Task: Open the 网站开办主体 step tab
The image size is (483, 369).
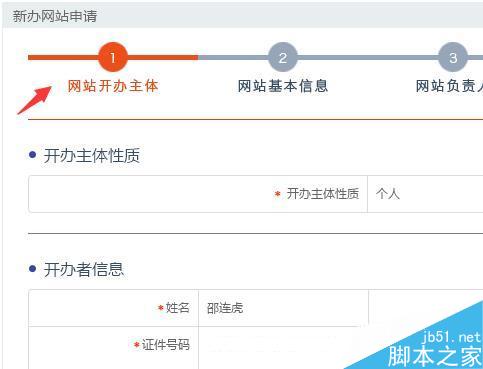Action: click(x=113, y=86)
